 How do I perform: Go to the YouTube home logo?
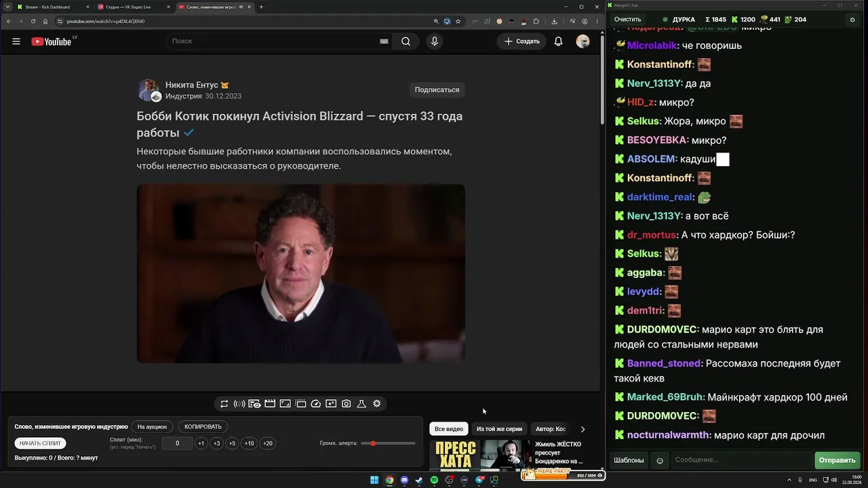(52, 41)
